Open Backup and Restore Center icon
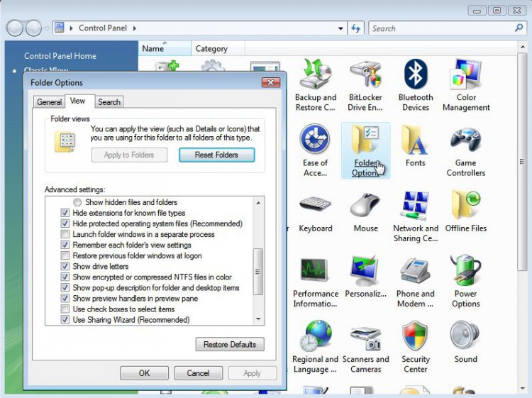This screenshot has width=532, height=398. pos(315,85)
